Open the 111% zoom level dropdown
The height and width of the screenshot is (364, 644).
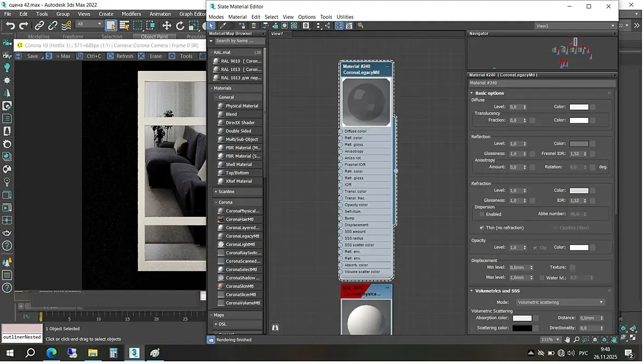[x=550, y=340]
